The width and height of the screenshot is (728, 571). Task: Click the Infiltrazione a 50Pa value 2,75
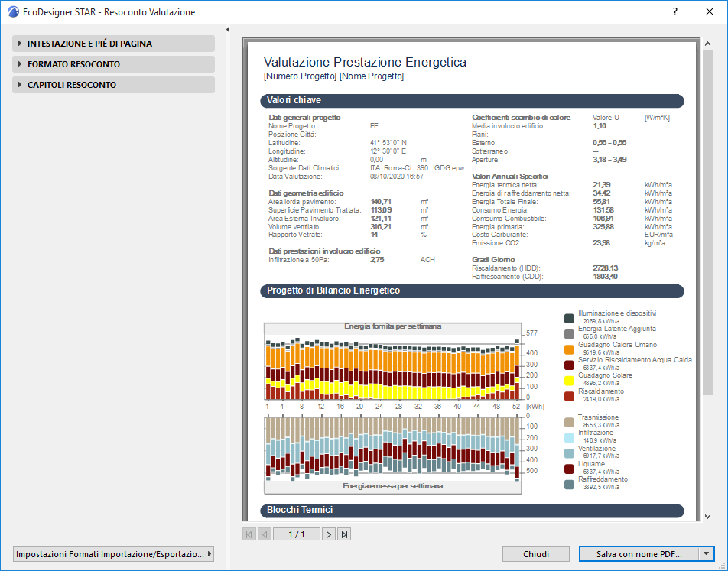(x=377, y=260)
